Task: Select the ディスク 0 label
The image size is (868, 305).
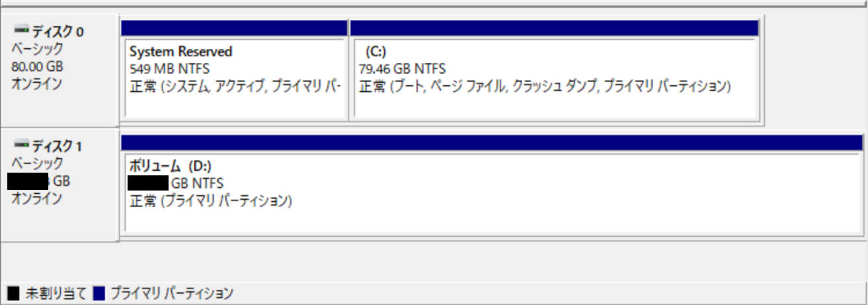Action: tap(58, 32)
